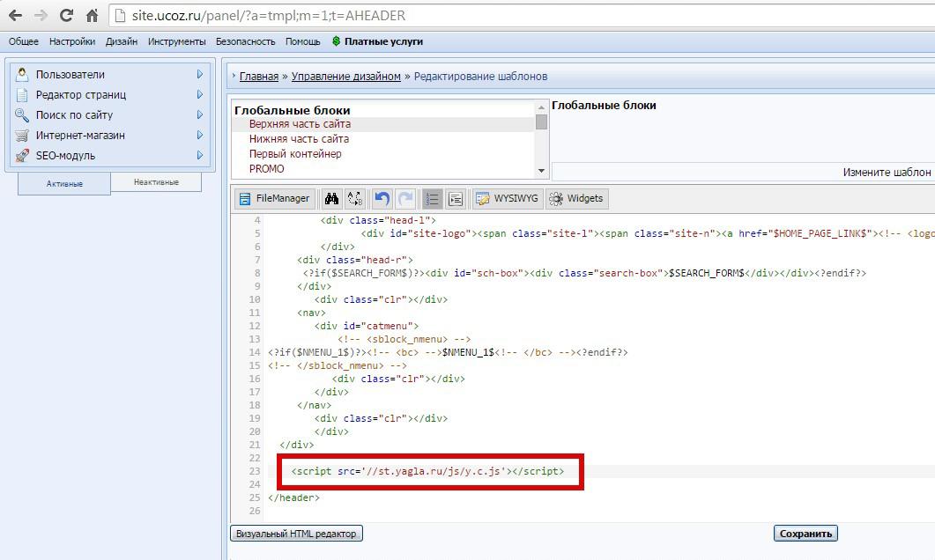Viewport: 935px width, 560px height.
Task: Select Интернет-магазин in sidebar
Action: click(x=80, y=136)
